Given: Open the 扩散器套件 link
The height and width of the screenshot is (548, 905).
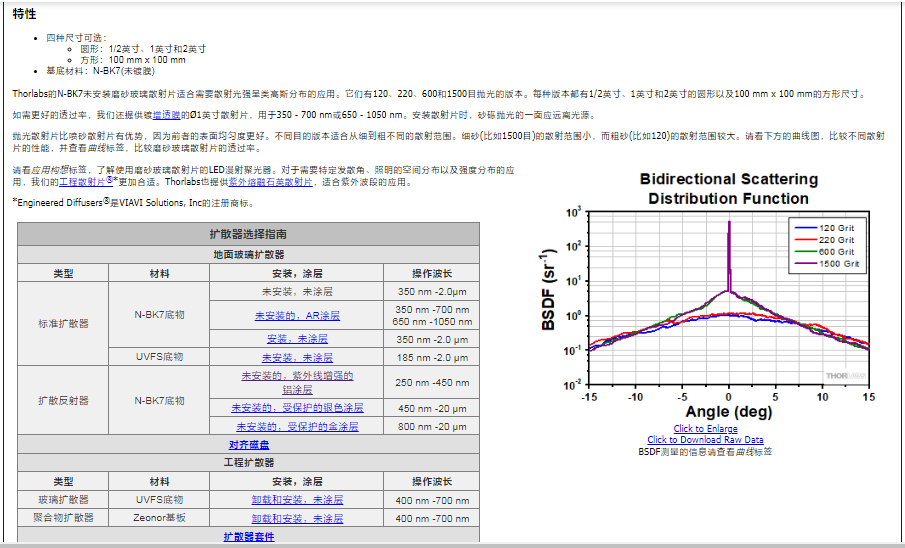Looking at the screenshot, I should pyautogui.click(x=249, y=537).
